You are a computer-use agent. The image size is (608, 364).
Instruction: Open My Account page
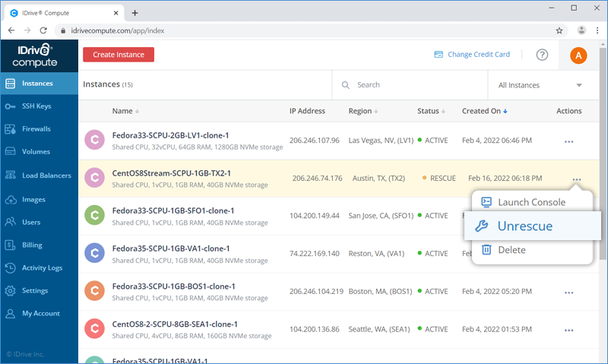39,314
